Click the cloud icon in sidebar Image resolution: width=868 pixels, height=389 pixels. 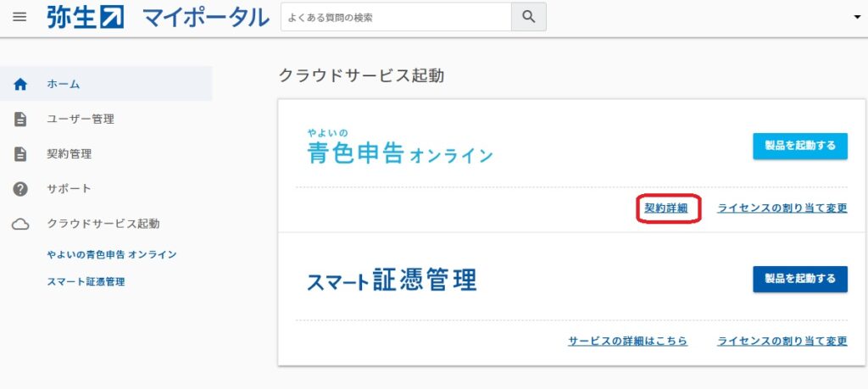click(x=21, y=225)
